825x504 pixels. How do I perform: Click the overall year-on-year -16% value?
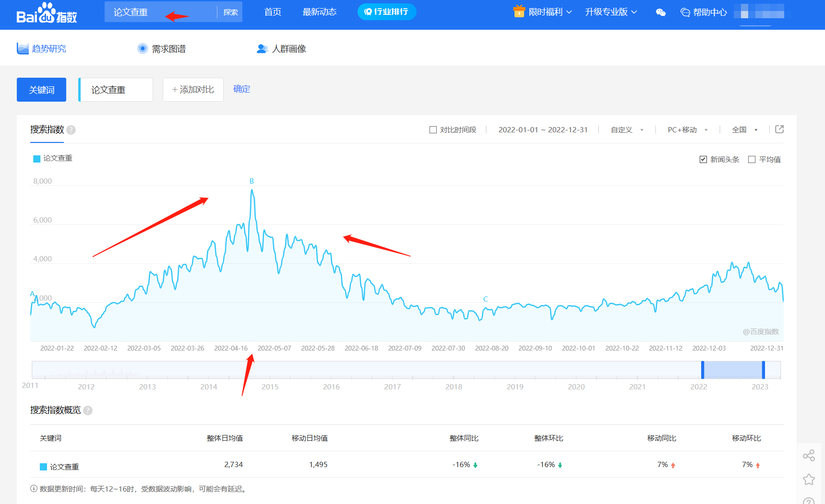[x=465, y=465]
